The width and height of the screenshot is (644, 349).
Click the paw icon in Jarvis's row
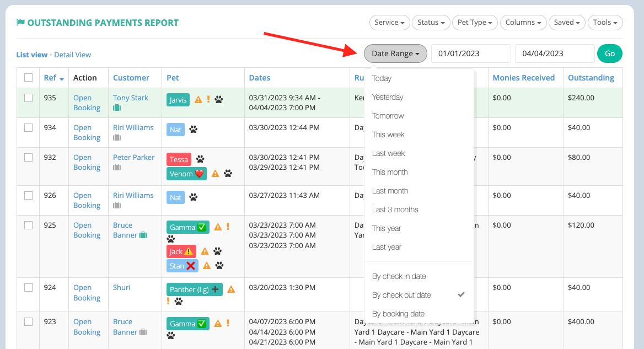[219, 99]
